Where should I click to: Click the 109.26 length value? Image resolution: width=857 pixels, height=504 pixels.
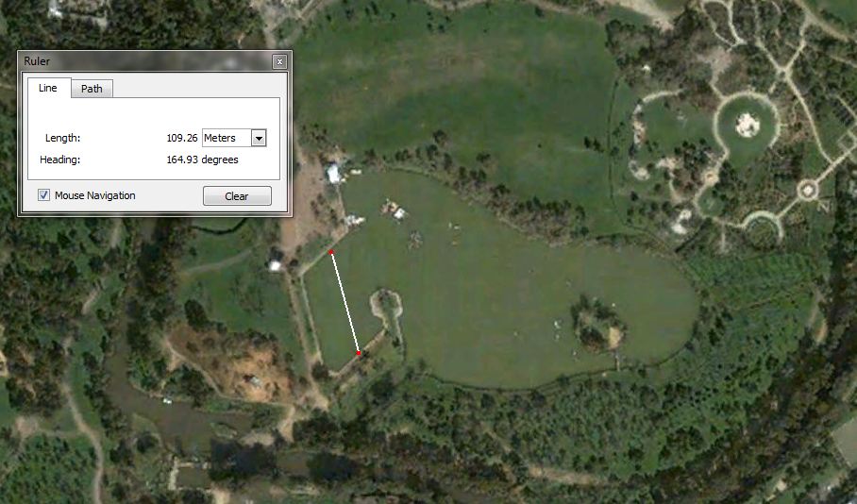click(182, 138)
